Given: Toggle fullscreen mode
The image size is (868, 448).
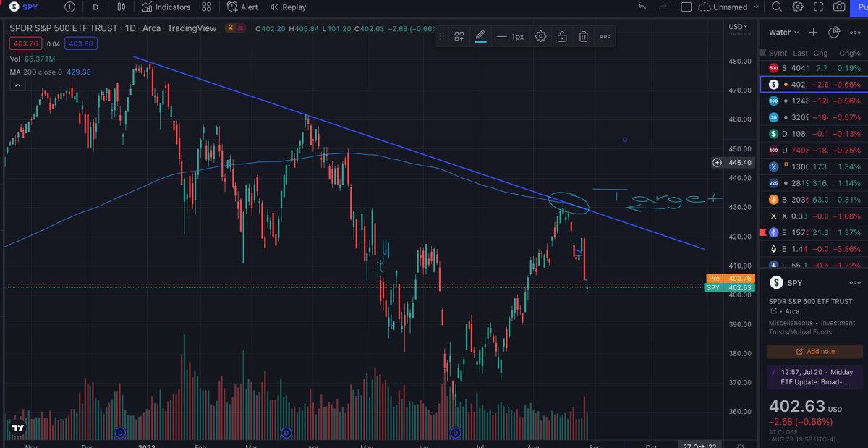Looking at the screenshot, I should click(x=819, y=7).
